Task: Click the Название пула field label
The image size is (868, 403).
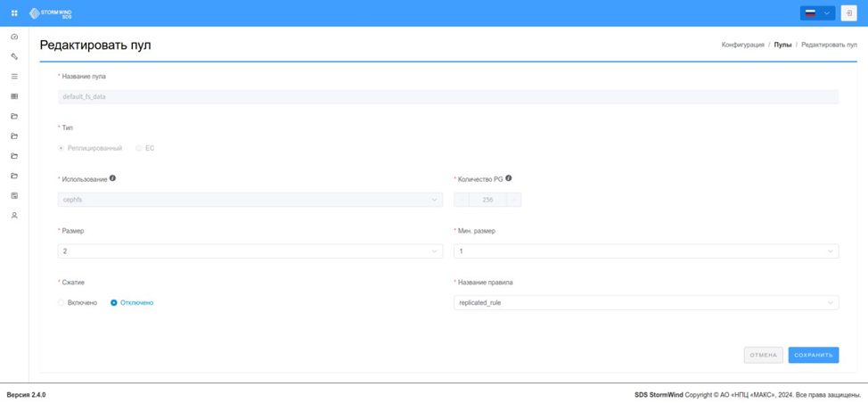Action: [84, 77]
